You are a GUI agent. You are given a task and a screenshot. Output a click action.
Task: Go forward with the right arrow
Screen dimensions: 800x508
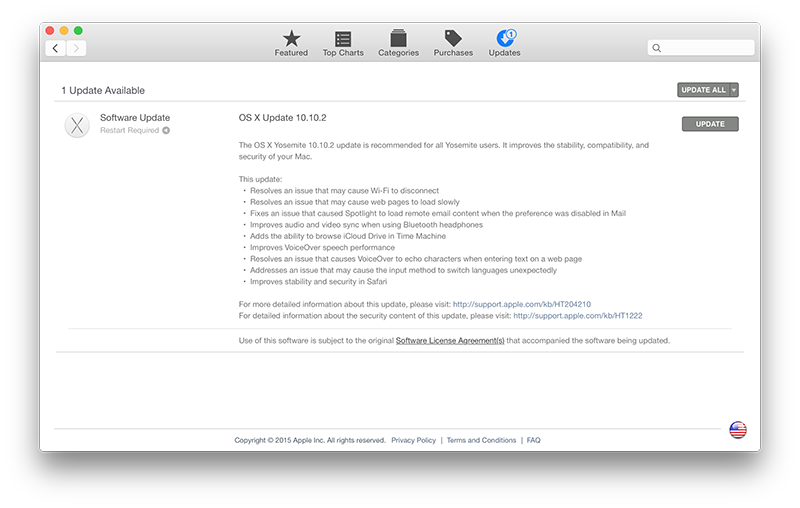[x=76, y=48]
